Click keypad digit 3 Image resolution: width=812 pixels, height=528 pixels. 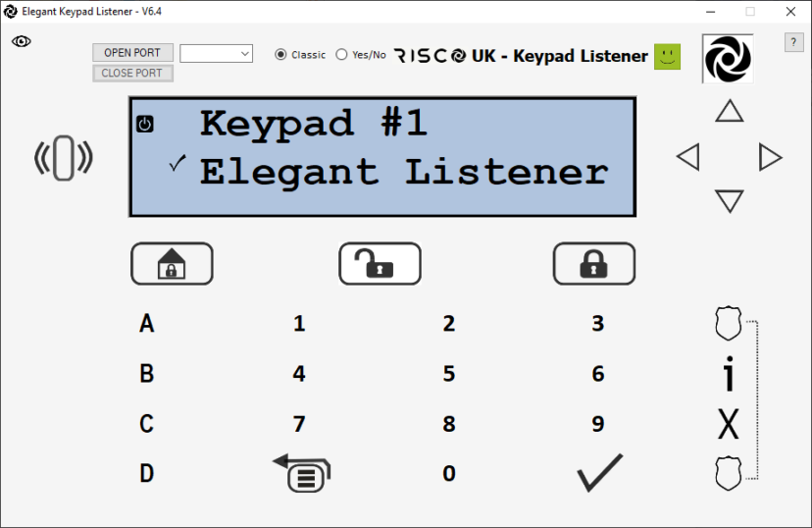[x=598, y=323]
